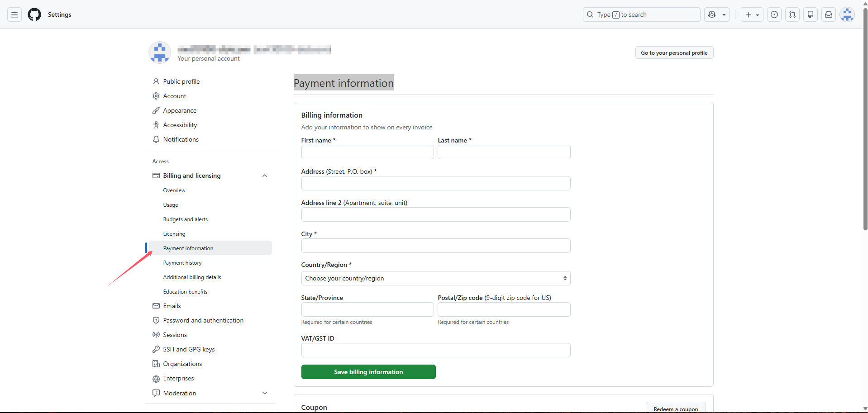Open the Create new plus dropdown
Viewport: 868px width, 413px height.
tap(752, 14)
